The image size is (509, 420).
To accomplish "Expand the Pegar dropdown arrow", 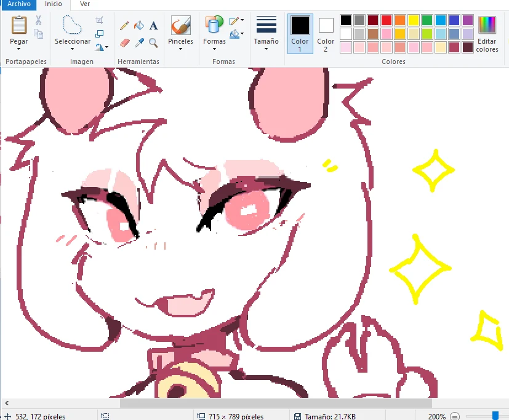I will coord(19,49).
